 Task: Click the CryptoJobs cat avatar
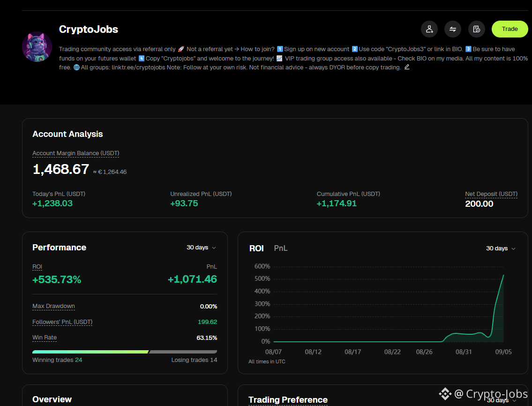(x=37, y=47)
